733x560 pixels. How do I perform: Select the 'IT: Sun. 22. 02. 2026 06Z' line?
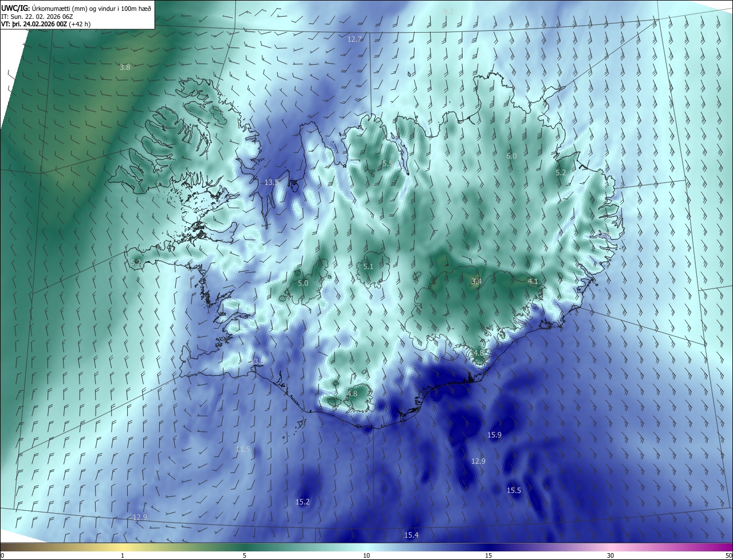click(37, 16)
